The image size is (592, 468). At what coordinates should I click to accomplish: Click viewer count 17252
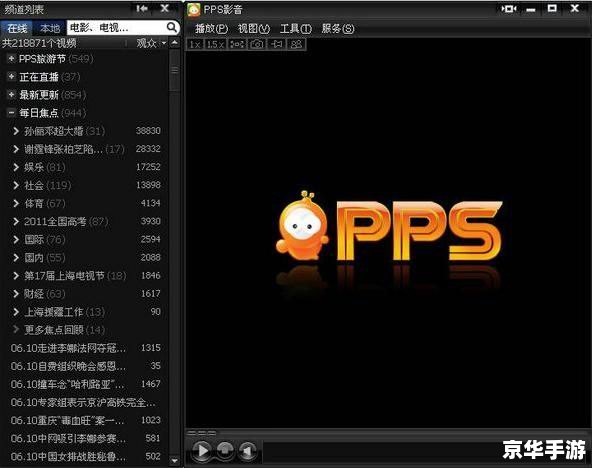148,167
